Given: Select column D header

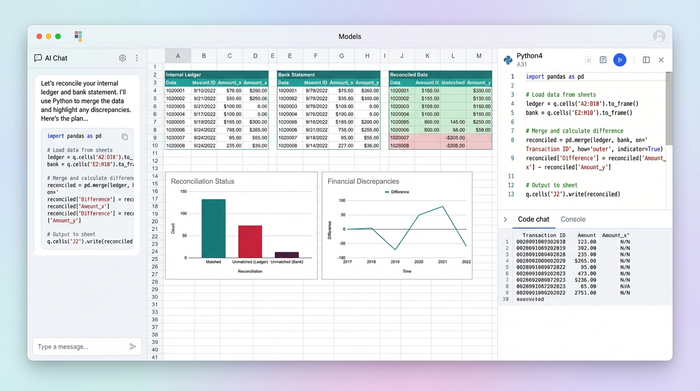Looking at the screenshot, I should [x=255, y=56].
